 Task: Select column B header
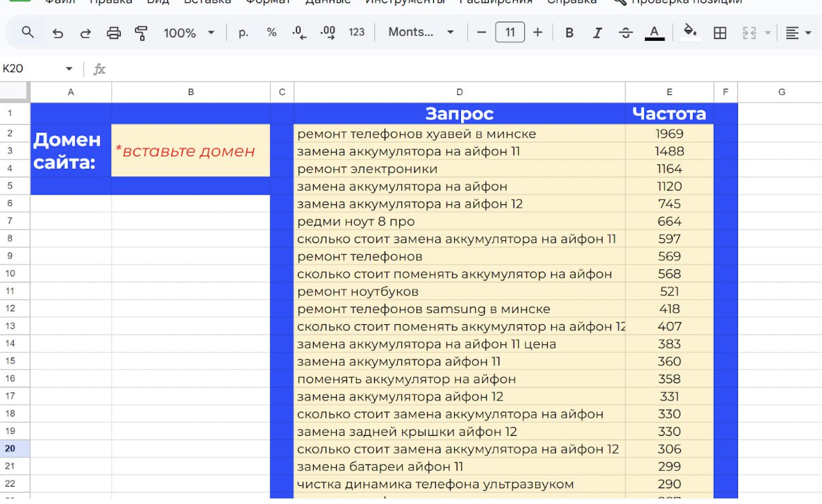pos(191,92)
